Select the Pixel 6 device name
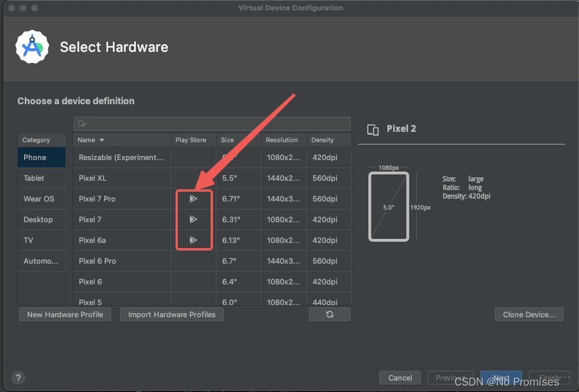The height and width of the screenshot is (392, 579). tap(90, 281)
